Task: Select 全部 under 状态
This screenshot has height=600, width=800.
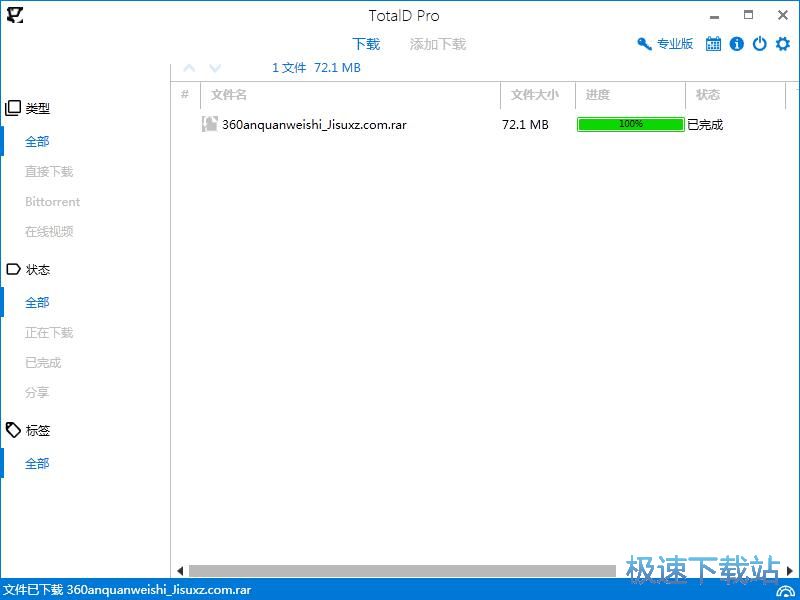Action: [37, 303]
